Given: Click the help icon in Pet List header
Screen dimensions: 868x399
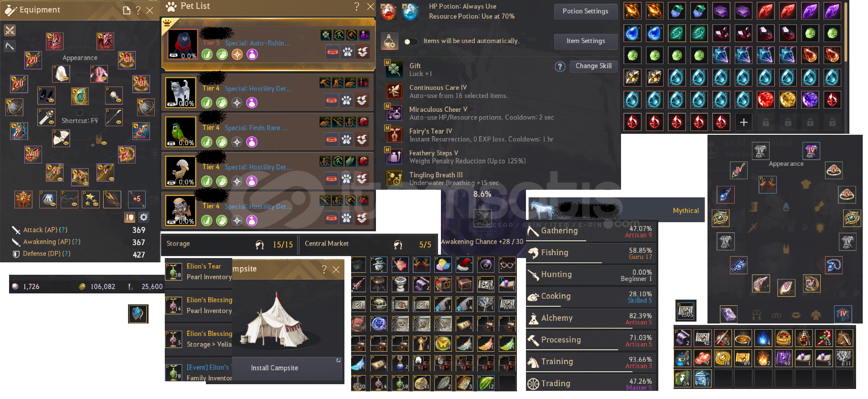Looking at the screenshot, I should click(356, 6).
